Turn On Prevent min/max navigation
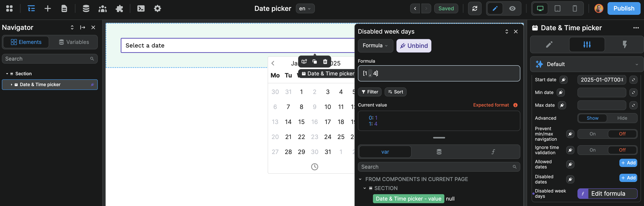Screen dimensions: 644x206 pos(592,134)
